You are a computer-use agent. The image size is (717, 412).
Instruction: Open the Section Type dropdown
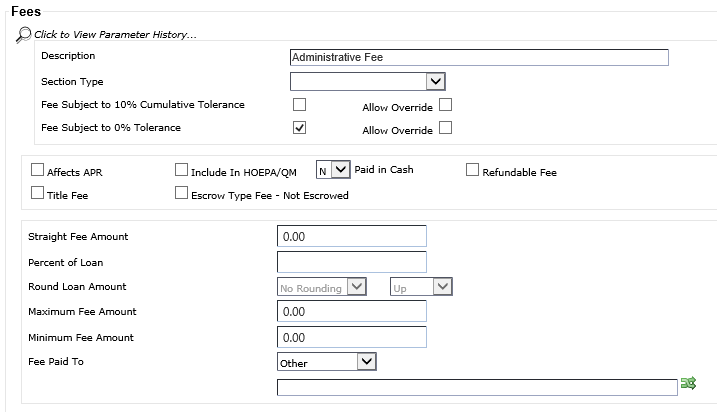point(367,81)
